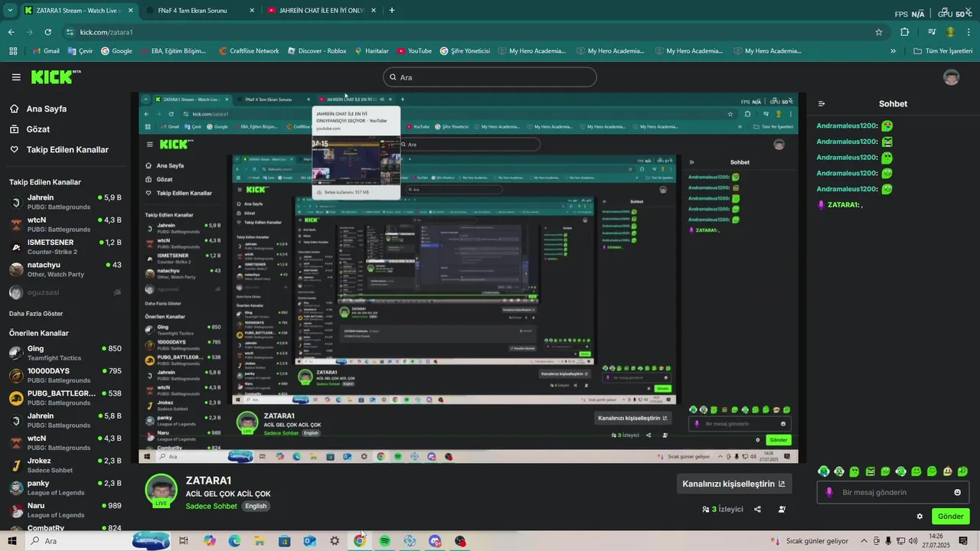Open the emoji picker in message box

[x=957, y=492]
